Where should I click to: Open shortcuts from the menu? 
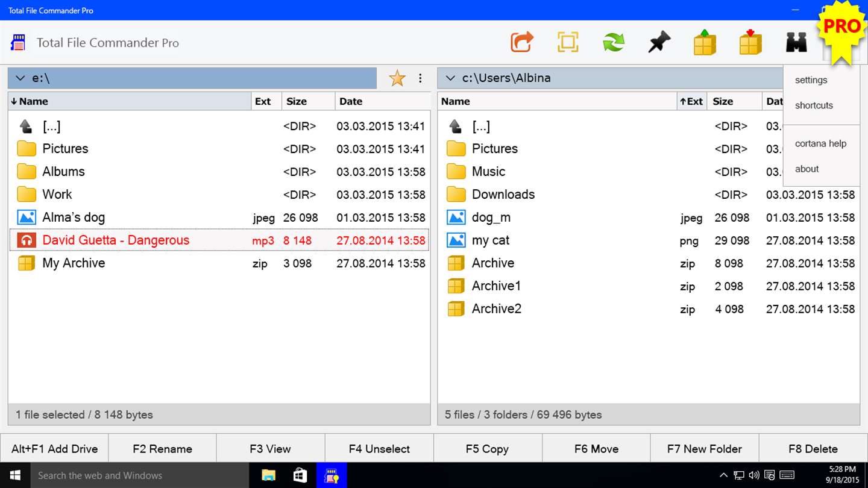814,105
